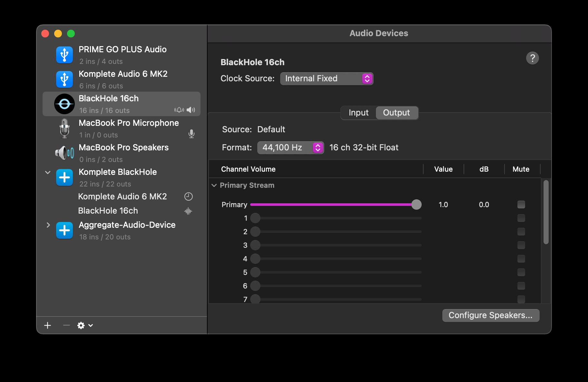Image resolution: width=588 pixels, height=382 pixels.
Task: Click the Aggregate-Audio-Device plus icon
Action: 64,230
